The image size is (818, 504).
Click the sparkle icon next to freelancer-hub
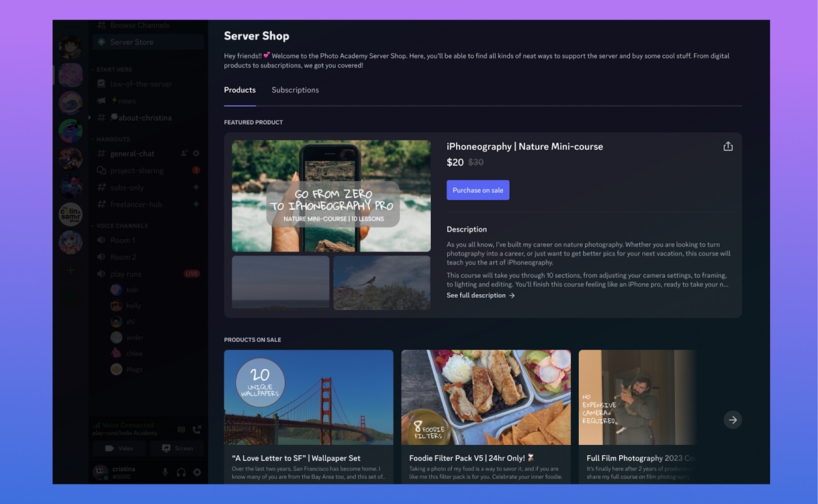click(196, 204)
